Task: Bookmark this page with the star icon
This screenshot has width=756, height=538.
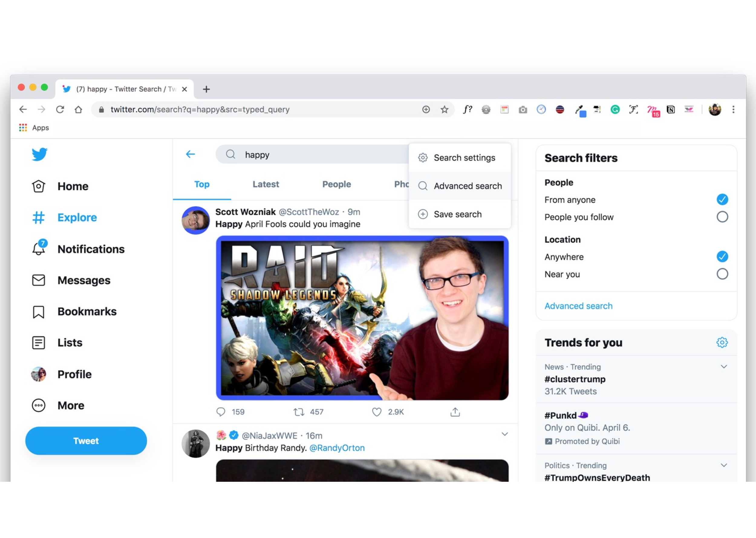Action: coord(445,109)
